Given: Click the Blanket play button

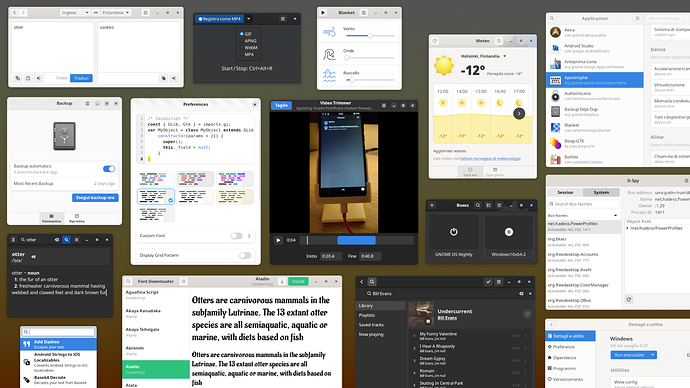Looking at the screenshot, I should point(323,13).
